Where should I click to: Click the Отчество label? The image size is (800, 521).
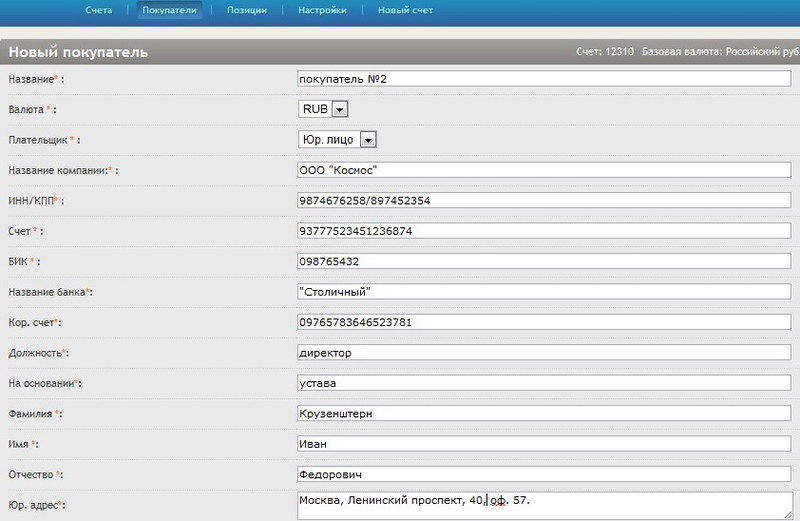pyautogui.click(x=36, y=475)
